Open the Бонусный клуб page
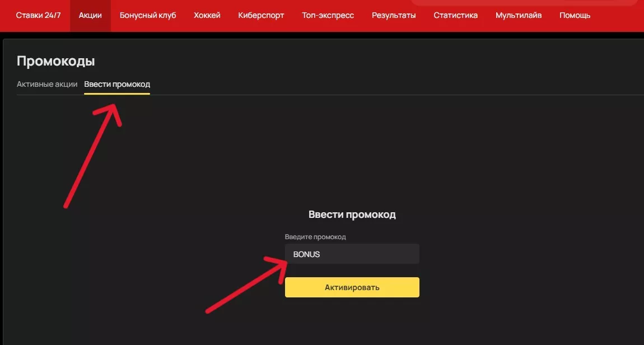Image resolution: width=644 pixels, height=345 pixels. [147, 15]
